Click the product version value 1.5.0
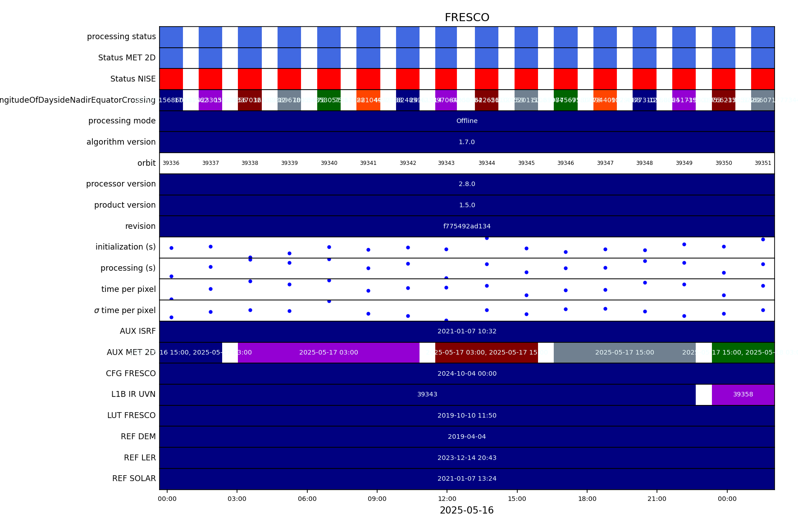This screenshot has width=798, height=532. (x=467, y=205)
